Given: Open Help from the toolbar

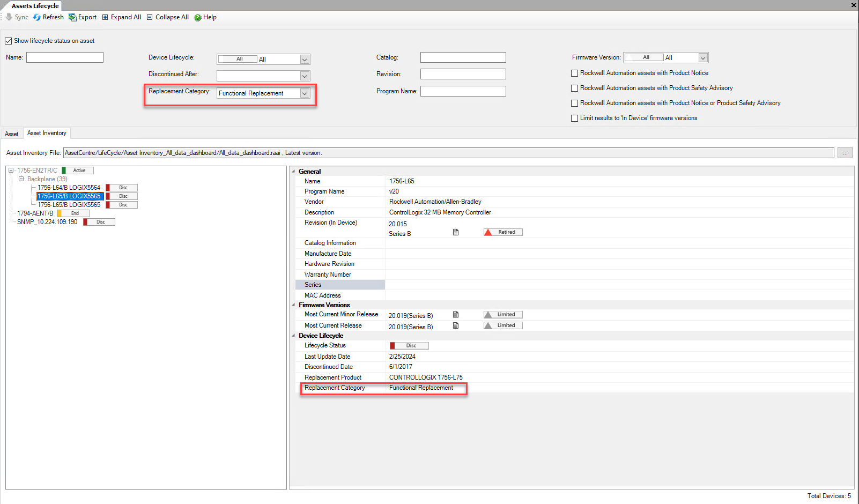Looking at the screenshot, I should point(205,17).
